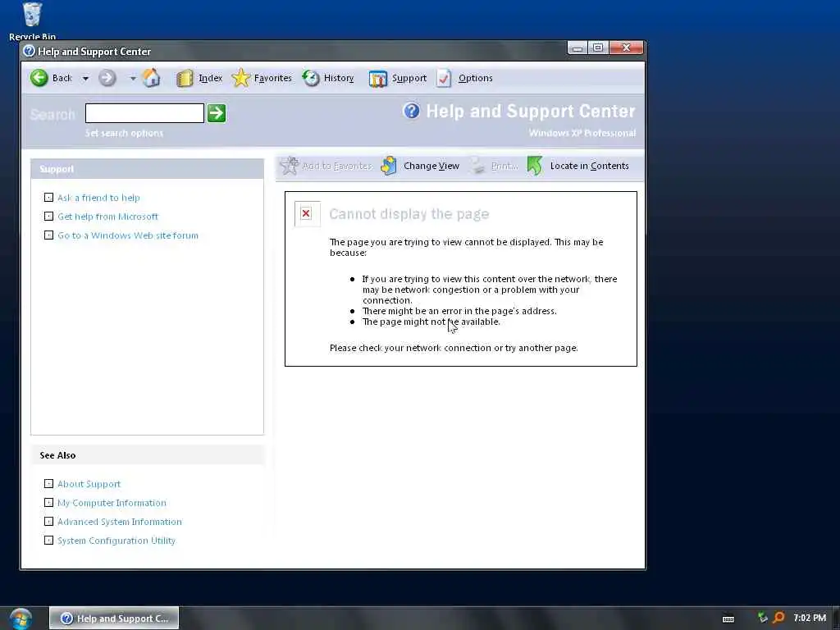Image resolution: width=840 pixels, height=630 pixels.
Task: Open Set search options link
Action: pos(125,133)
